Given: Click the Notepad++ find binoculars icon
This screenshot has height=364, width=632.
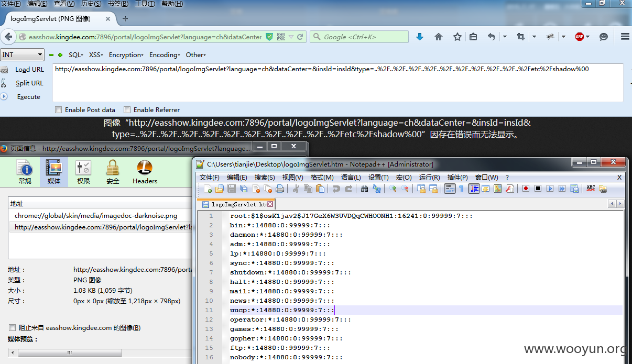Looking at the screenshot, I should 365,189.
